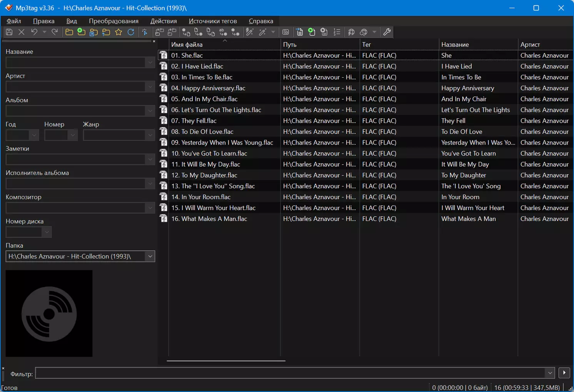This screenshot has width=574, height=392.
Task: Add a directory with the green plus folder
Action: (81, 32)
